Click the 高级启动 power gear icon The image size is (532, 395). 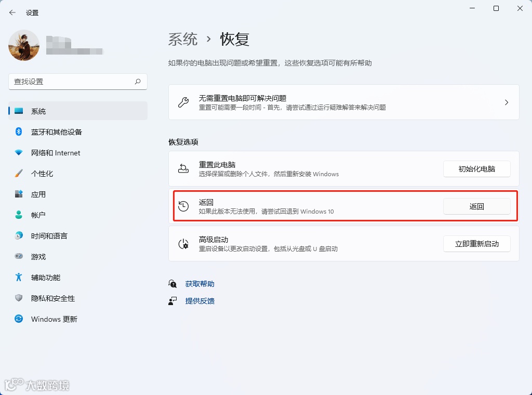183,244
